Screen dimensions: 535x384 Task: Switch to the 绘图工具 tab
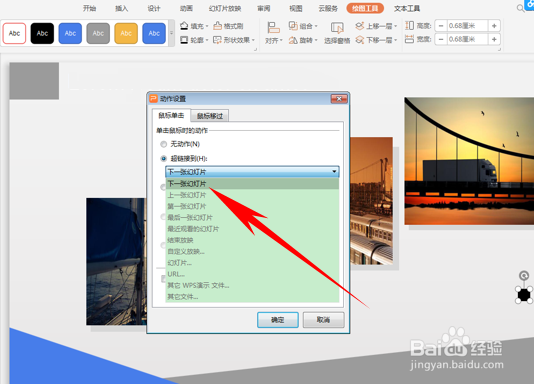coord(365,8)
